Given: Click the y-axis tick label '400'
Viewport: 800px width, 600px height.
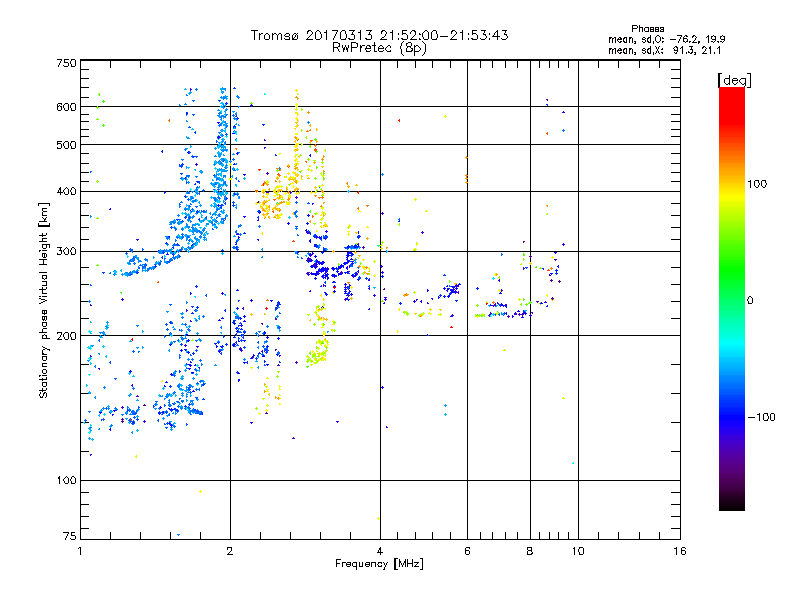Looking at the screenshot, I should click(x=66, y=191).
